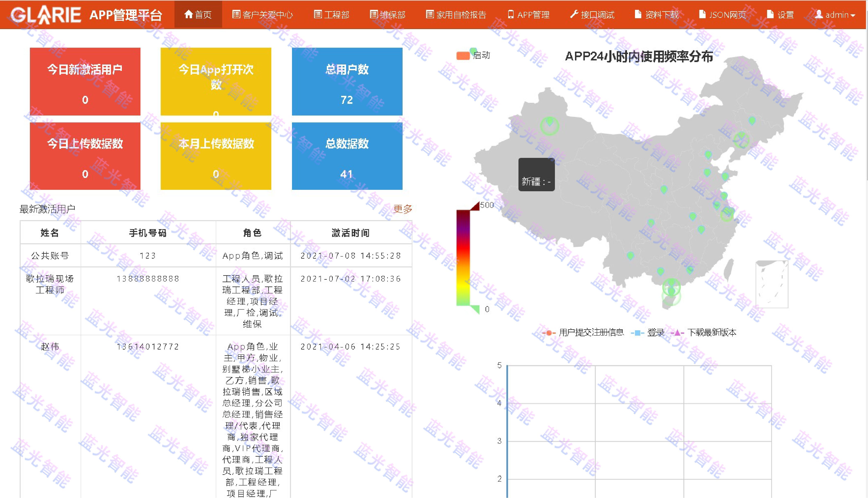868x498 pixels.
Task: Click the APP24小时内使用频率分布 chart title
Action: 639,57
